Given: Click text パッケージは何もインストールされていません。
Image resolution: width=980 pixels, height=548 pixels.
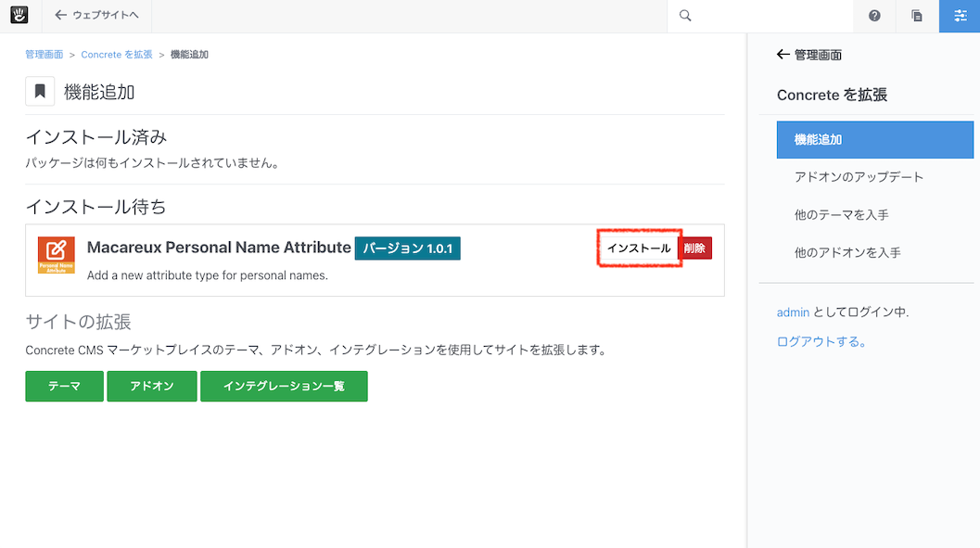Looking at the screenshot, I should click(152, 163).
